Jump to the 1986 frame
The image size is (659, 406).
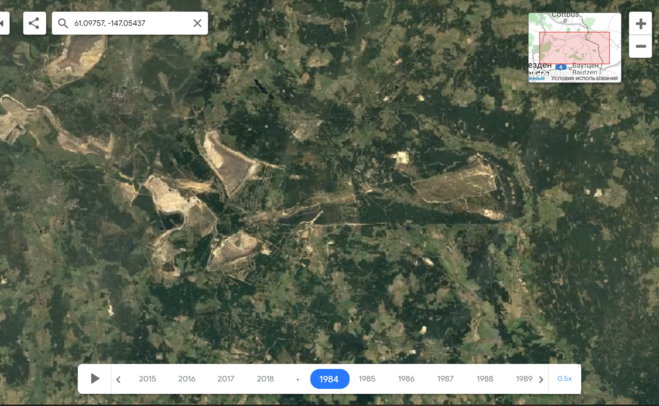(406, 379)
